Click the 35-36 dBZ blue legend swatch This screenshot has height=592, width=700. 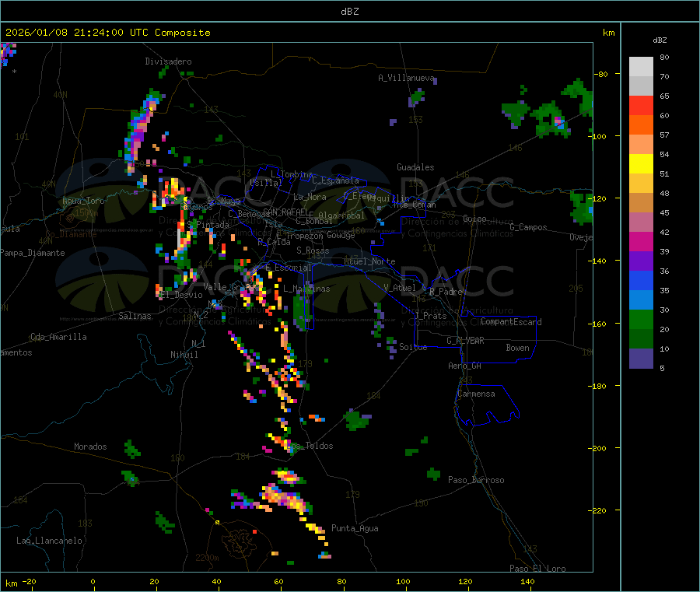click(641, 280)
